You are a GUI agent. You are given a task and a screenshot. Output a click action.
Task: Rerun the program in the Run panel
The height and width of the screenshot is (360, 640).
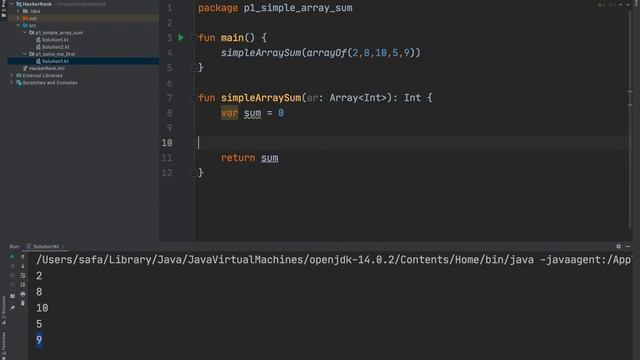tap(13, 257)
